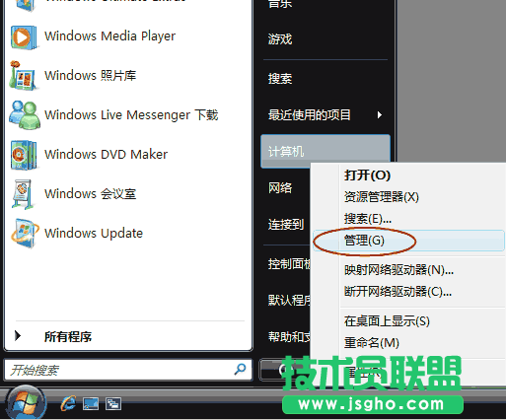Click the Switch between windows icon
506x420 pixels.
click(113, 404)
